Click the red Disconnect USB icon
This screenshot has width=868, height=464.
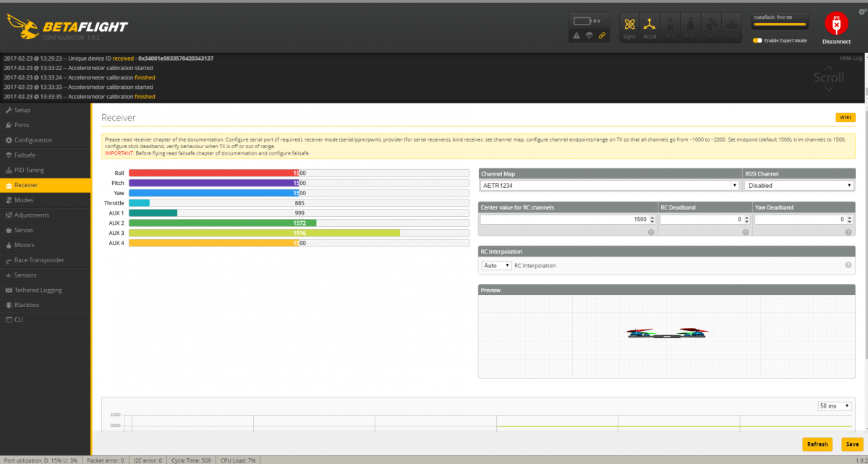(x=836, y=25)
